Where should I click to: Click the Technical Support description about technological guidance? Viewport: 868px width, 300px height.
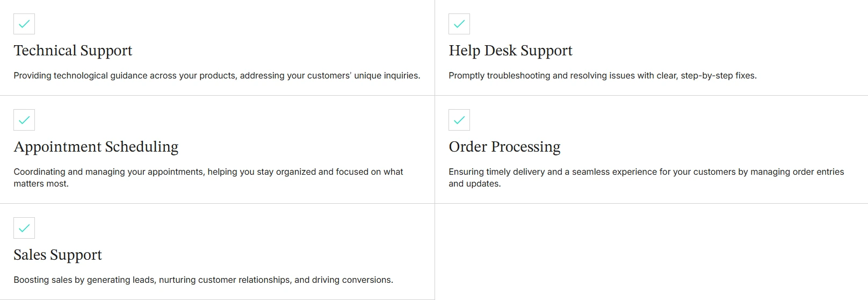tap(217, 76)
